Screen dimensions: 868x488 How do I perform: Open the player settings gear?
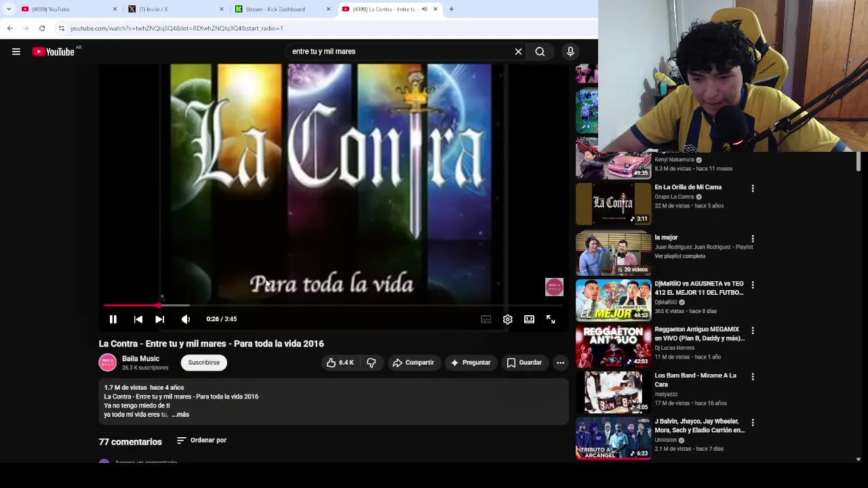[507, 319]
